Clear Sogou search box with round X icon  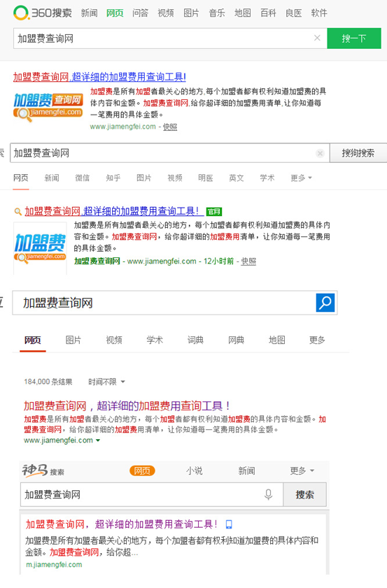(x=321, y=153)
